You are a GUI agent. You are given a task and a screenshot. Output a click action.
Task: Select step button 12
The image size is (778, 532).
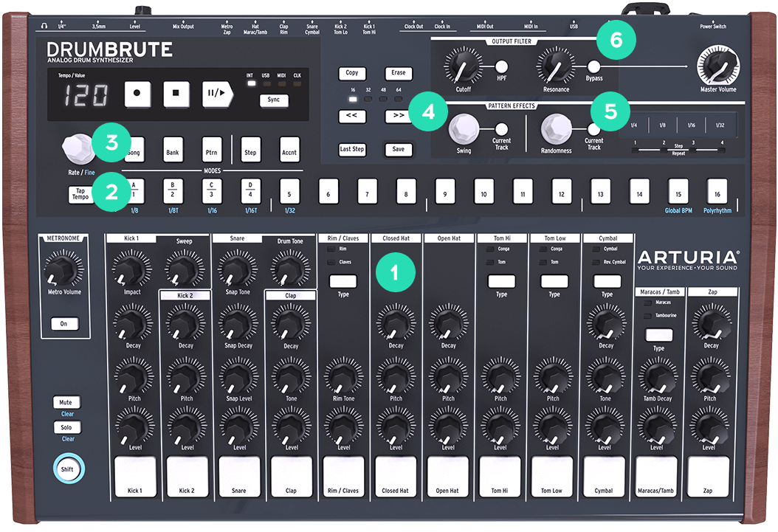pos(562,191)
